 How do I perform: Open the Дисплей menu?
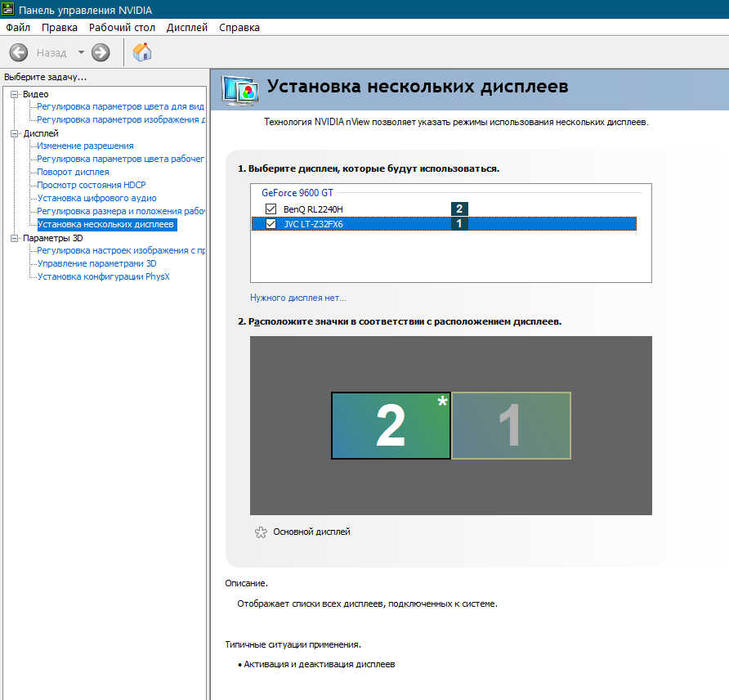point(187,28)
